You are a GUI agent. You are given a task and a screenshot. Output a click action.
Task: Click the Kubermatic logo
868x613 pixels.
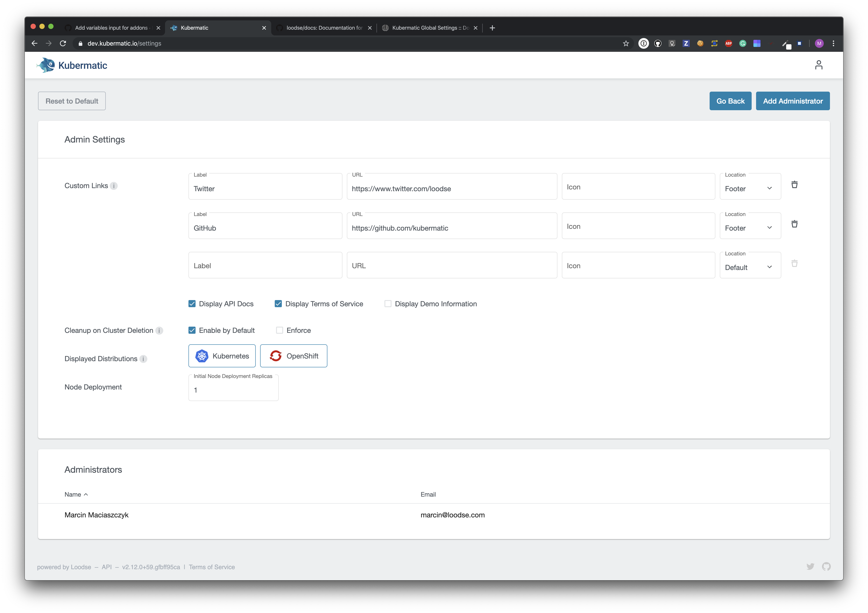[x=72, y=65]
